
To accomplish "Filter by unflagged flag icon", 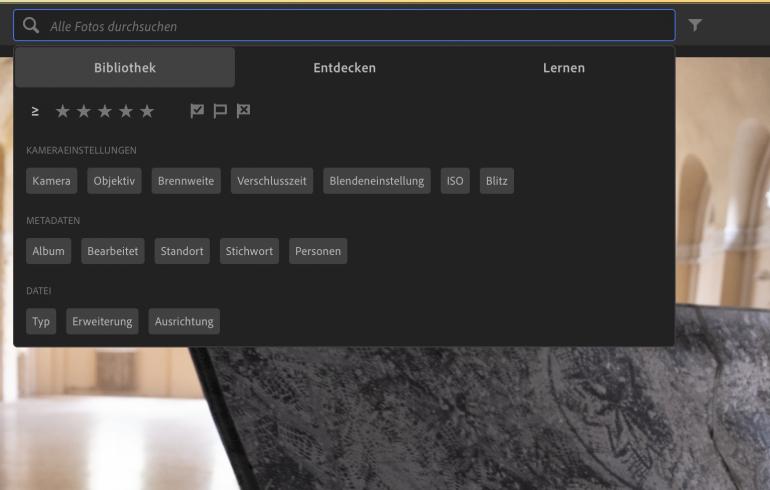I will [x=220, y=111].
